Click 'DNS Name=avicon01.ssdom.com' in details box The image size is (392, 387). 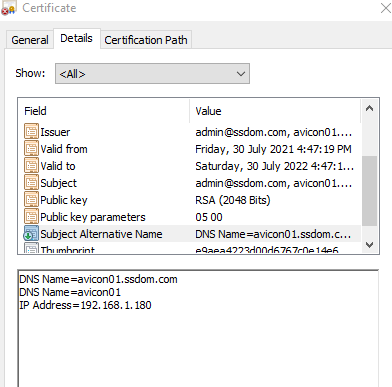tap(98, 279)
